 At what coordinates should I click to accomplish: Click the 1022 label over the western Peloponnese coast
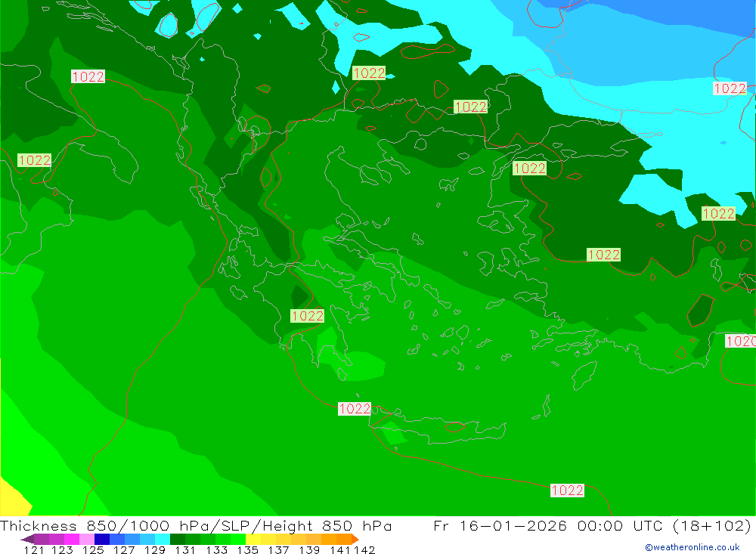307,316
